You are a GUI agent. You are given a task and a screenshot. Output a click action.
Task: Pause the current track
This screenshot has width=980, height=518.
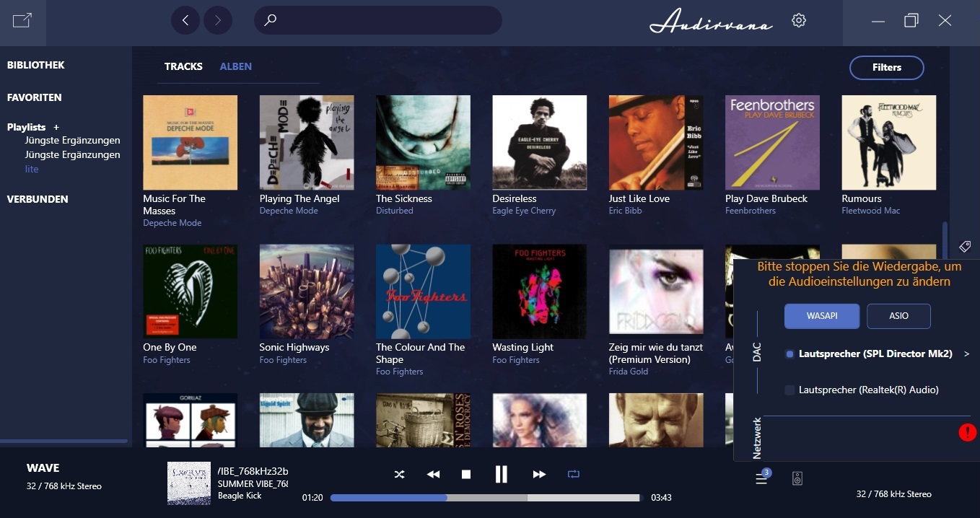[501, 474]
